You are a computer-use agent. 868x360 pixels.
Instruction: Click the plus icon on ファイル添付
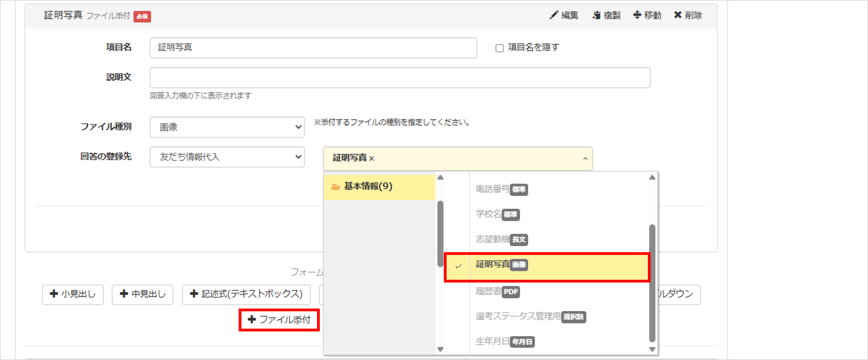click(252, 320)
